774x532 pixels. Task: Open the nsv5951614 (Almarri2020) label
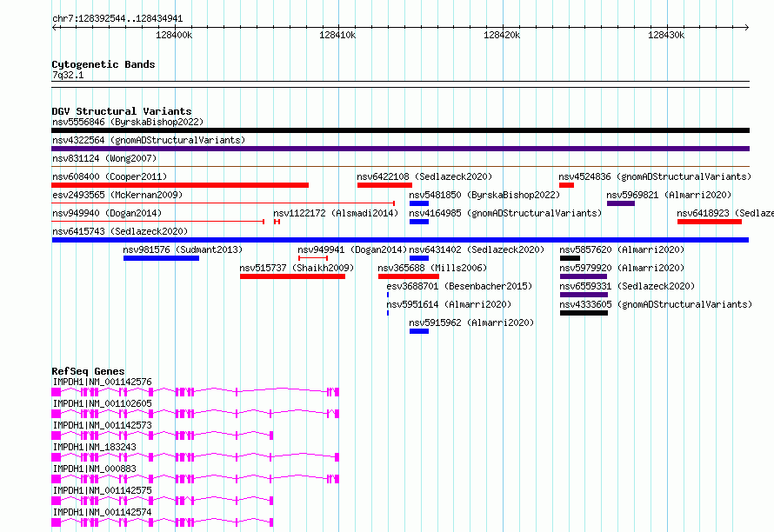click(449, 304)
